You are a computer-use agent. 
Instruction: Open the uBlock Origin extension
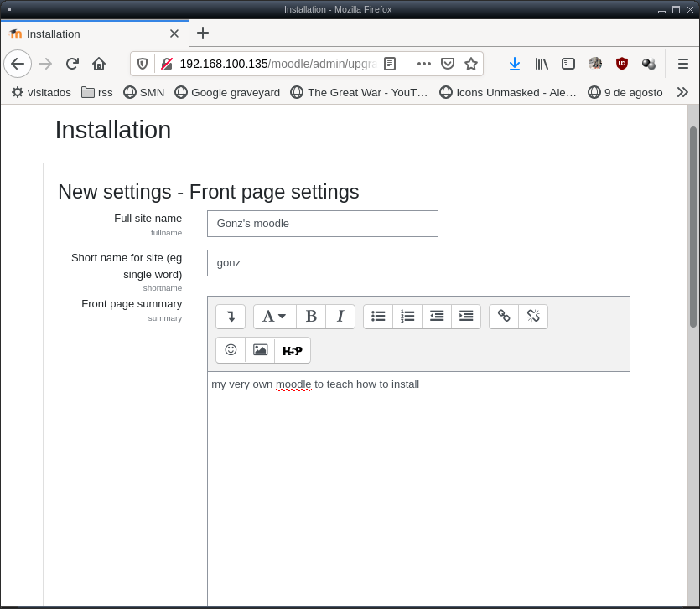[622, 64]
